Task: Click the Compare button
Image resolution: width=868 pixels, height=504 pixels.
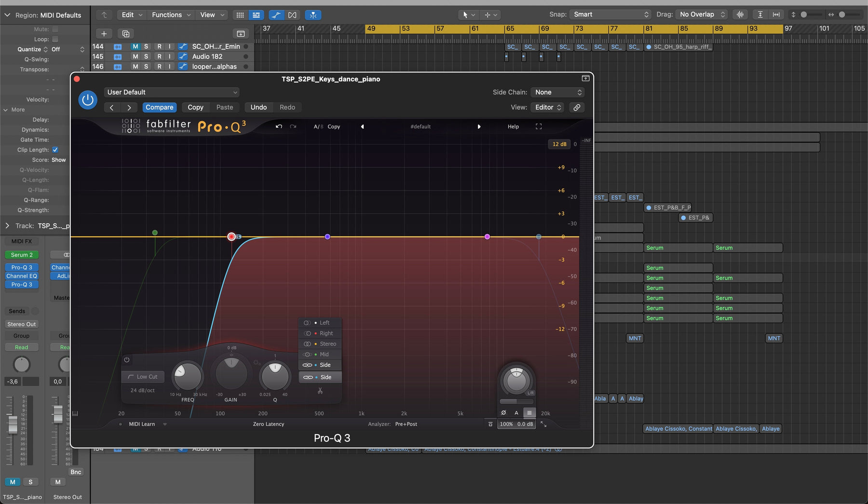Action: point(159,108)
